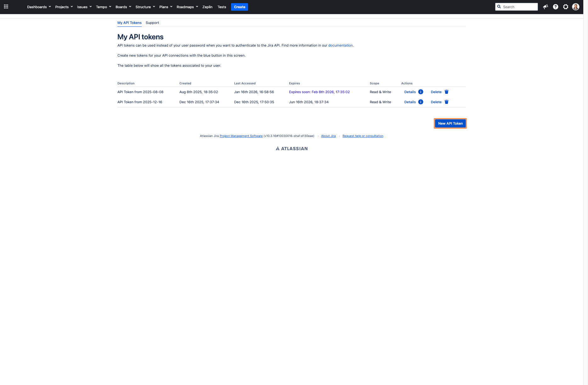
Task: Open the Jira settings gear icon
Action: pos(566,7)
